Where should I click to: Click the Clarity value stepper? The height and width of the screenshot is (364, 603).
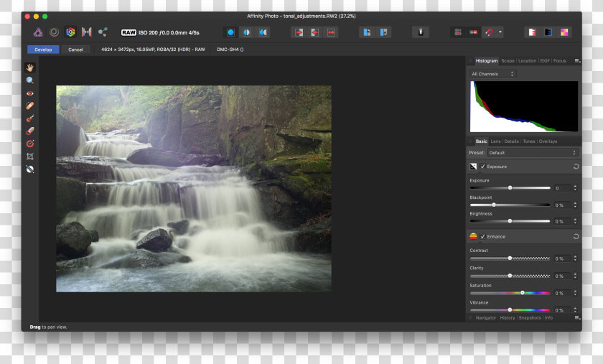[575, 276]
